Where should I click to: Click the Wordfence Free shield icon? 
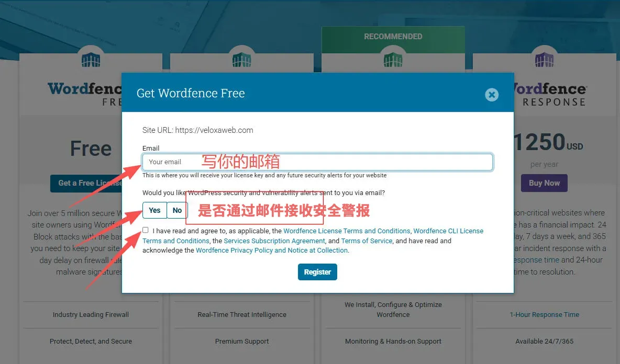(91, 60)
